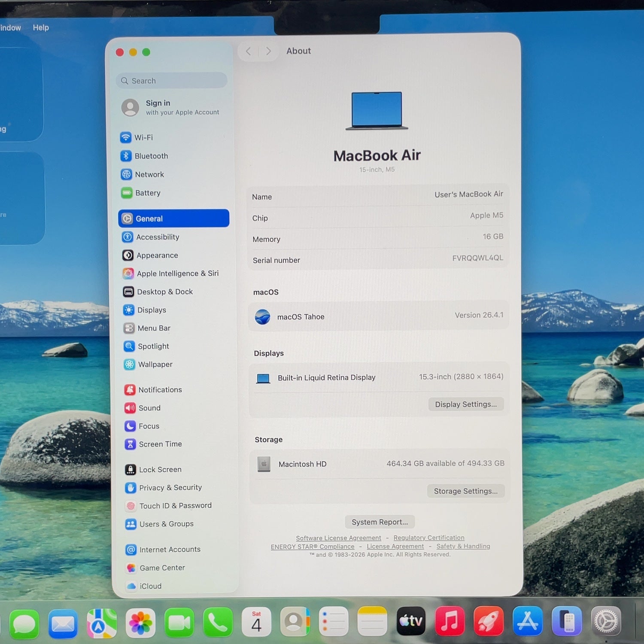Open the Software License Agreement link
The height and width of the screenshot is (644, 644).
(x=338, y=538)
